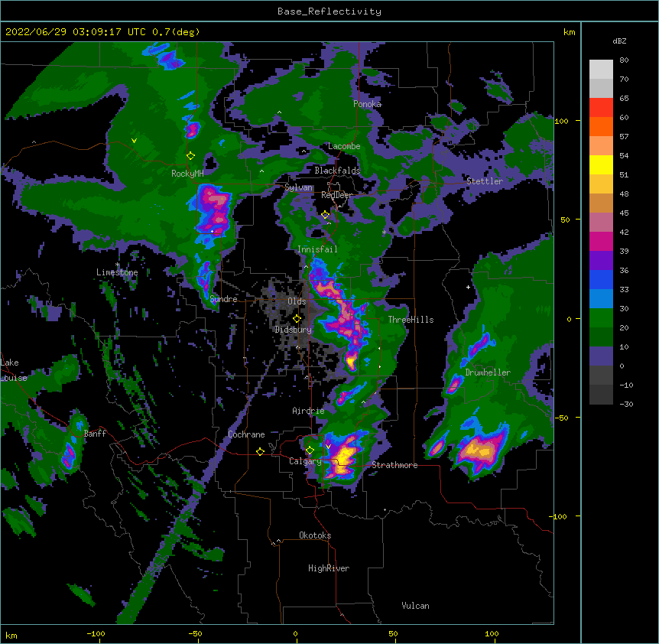
Task: Click the yellow diamond marker above RockyMH
Action: 191,156
